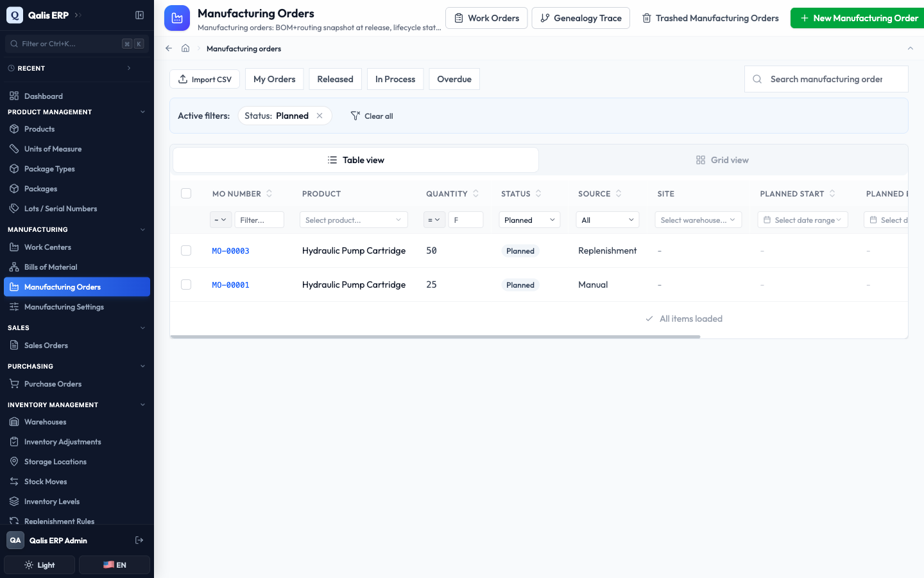Click the home breadcrumb icon
This screenshot has width=924, height=578.
coord(185,48)
